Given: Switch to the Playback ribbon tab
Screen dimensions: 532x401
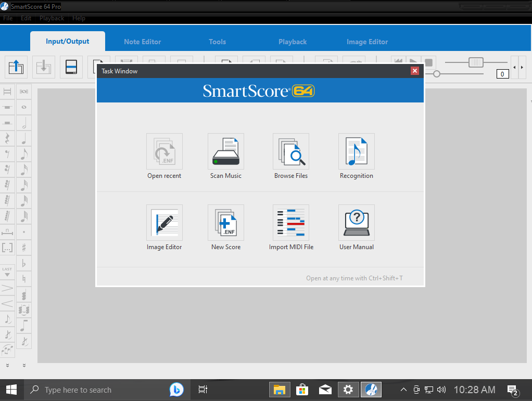Looking at the screenshot, I should pos(293,42).
